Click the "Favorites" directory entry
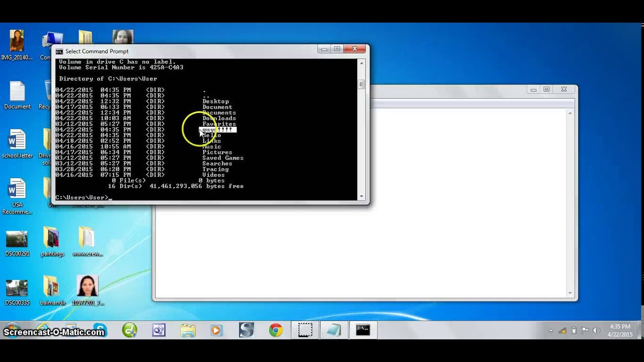This screenshot has height=362, width=644. [x=219, y=124]
